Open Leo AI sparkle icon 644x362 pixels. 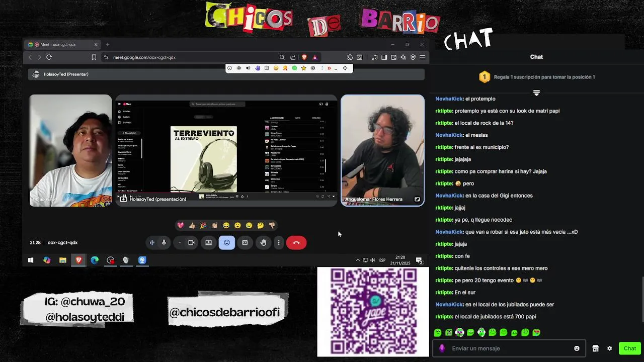(403, 57)
